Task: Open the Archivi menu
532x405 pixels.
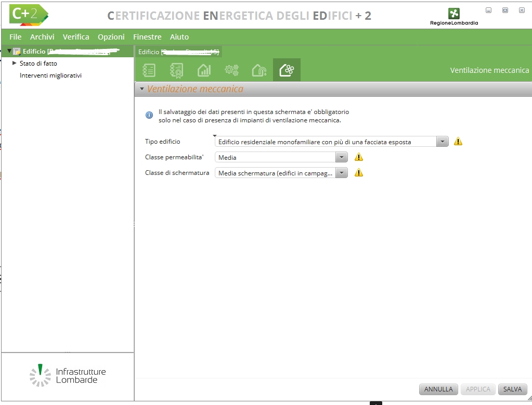Action: point(42,37)
